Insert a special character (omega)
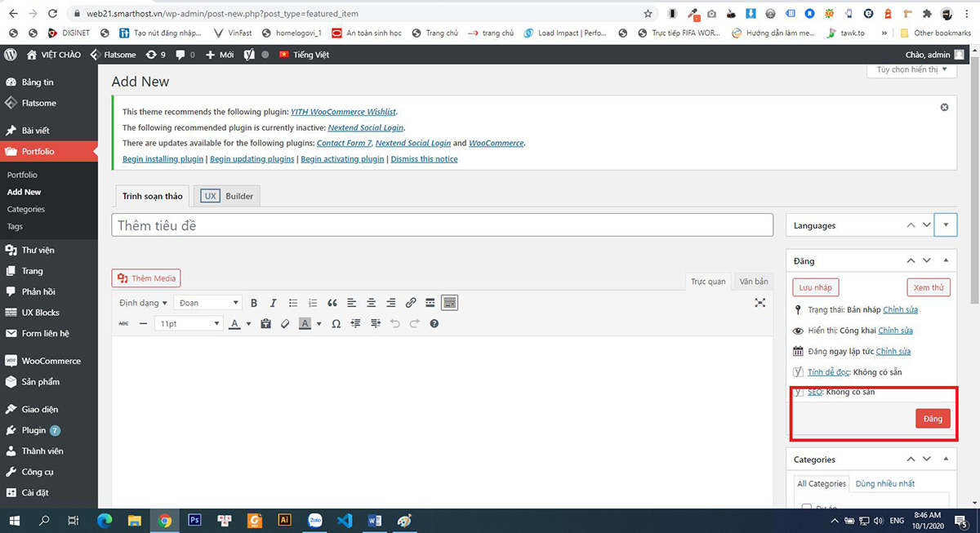This screenshot has height=533, width=980. tap(336, 324)
